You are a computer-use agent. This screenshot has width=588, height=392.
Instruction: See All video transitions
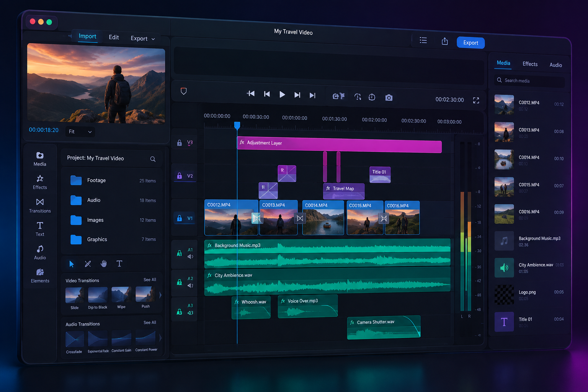click(x=150, y=279)
